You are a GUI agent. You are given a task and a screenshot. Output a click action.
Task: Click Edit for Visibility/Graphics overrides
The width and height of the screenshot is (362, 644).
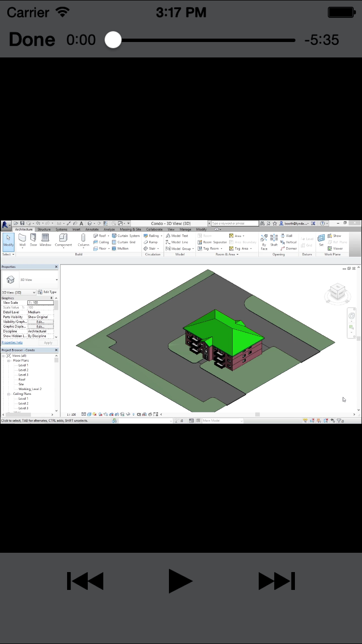pos(40,322)
